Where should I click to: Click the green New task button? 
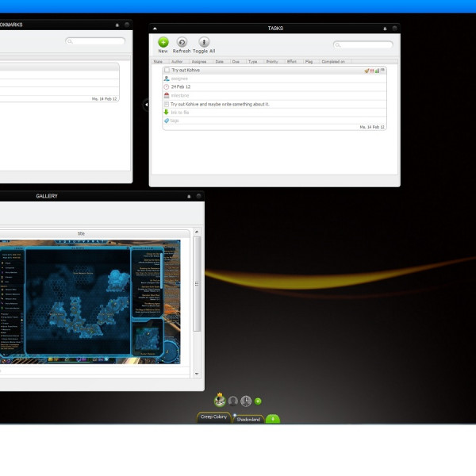click(x=163, y=43)
